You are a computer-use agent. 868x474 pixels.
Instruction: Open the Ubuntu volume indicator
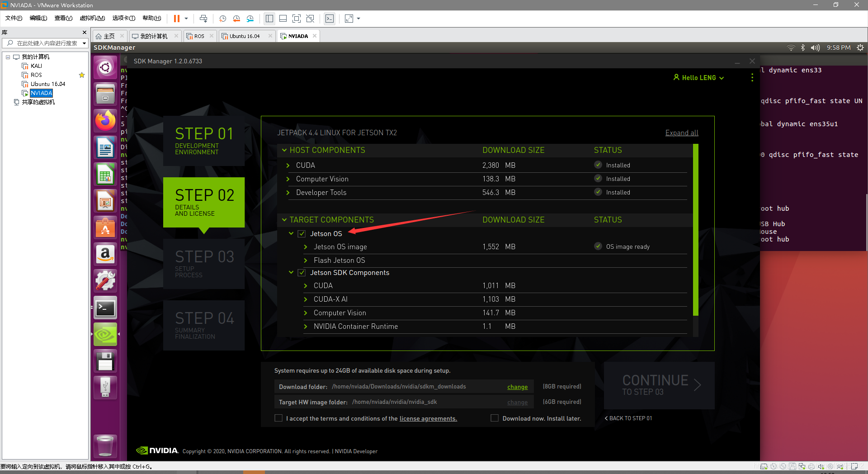point(815,47)
